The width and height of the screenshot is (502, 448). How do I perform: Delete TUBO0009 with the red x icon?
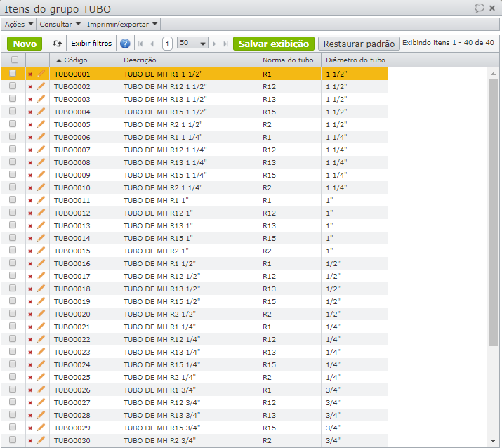pos(30,176)
